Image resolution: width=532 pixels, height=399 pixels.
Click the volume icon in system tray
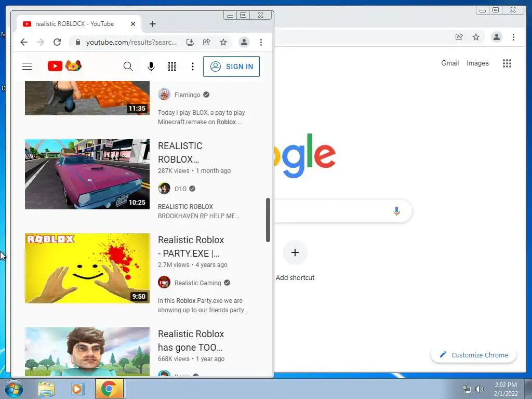click(479, 389)
